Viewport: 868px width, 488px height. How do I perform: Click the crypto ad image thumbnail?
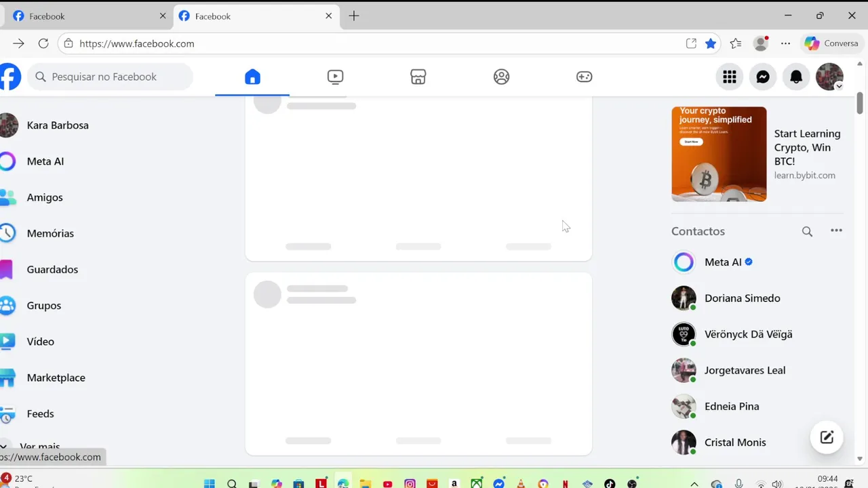pos(719,154)
